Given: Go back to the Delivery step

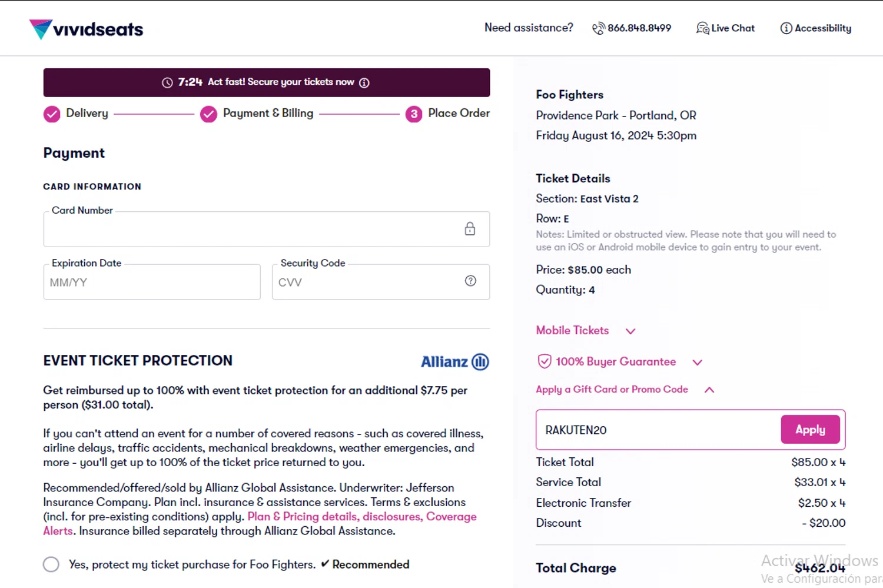Looking at the screenshot, I should pos(76,114).
